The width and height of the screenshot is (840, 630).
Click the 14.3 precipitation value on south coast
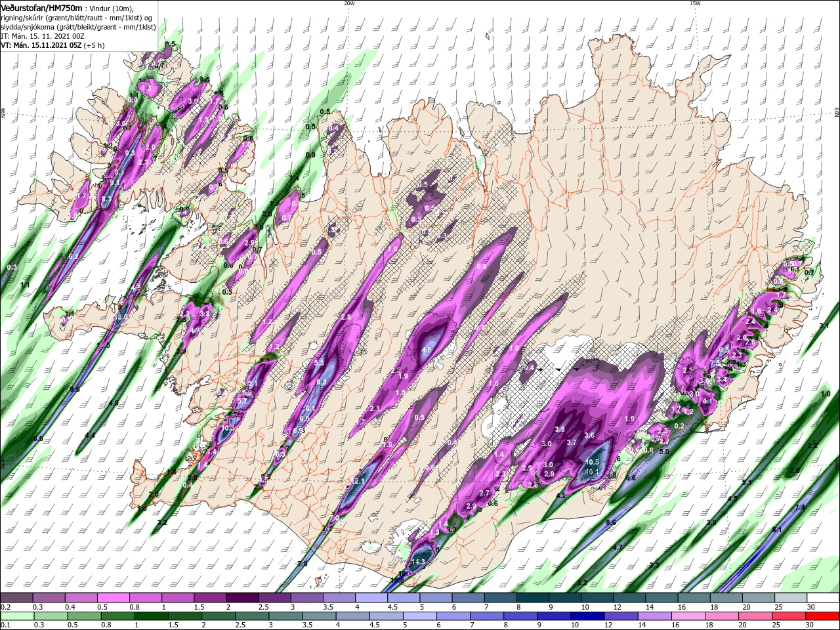(418, 562)
